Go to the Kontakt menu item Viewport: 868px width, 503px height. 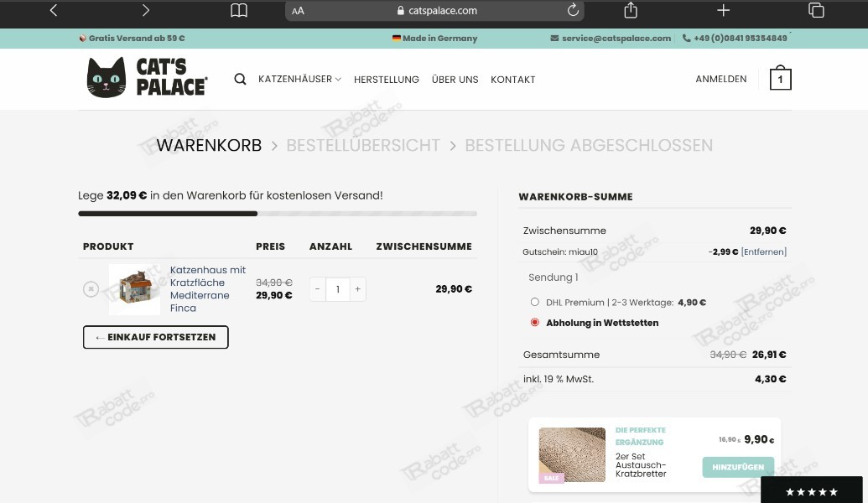pos(512,80)
